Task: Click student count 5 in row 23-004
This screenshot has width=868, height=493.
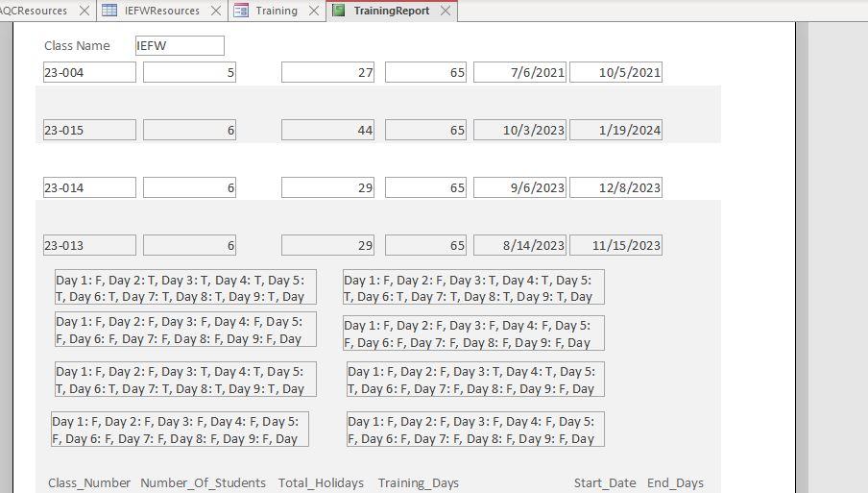Action: click(x=189, y=73)
